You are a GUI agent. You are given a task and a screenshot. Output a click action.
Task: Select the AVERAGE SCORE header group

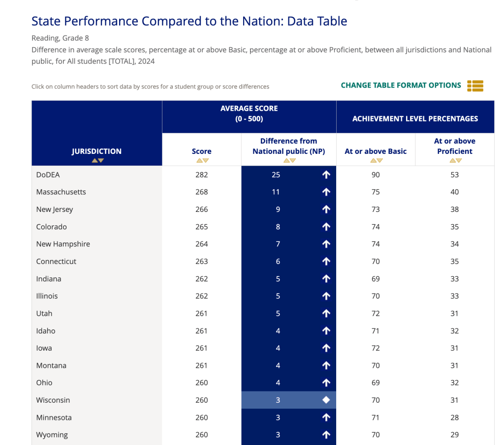click(249, 114)
